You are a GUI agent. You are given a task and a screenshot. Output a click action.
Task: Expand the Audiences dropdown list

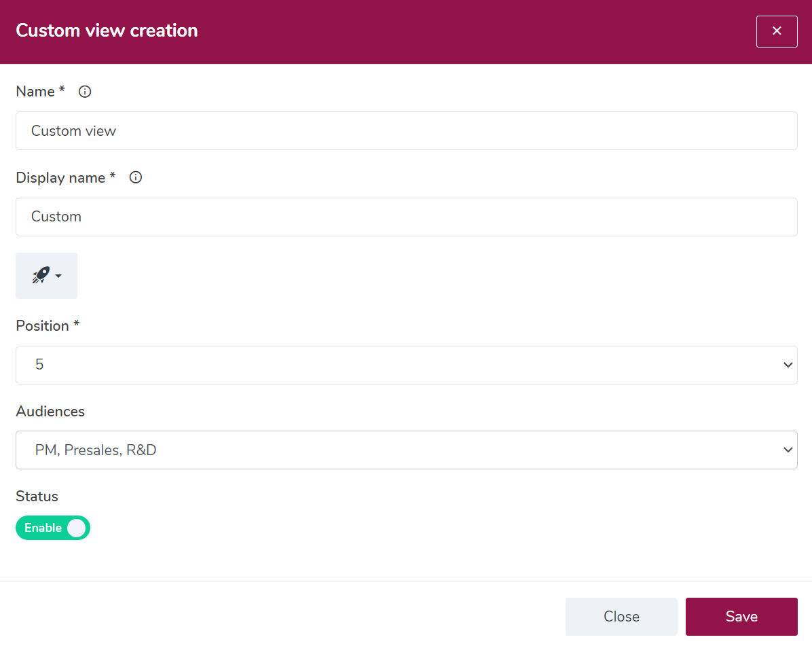(x=407, y=450)
